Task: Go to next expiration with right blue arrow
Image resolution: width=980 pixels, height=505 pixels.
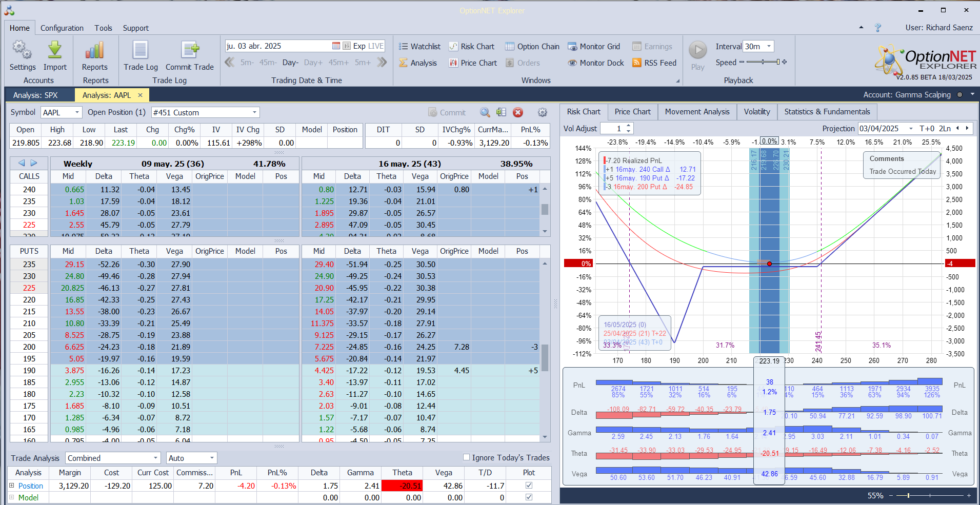Action: click(34, 163)
